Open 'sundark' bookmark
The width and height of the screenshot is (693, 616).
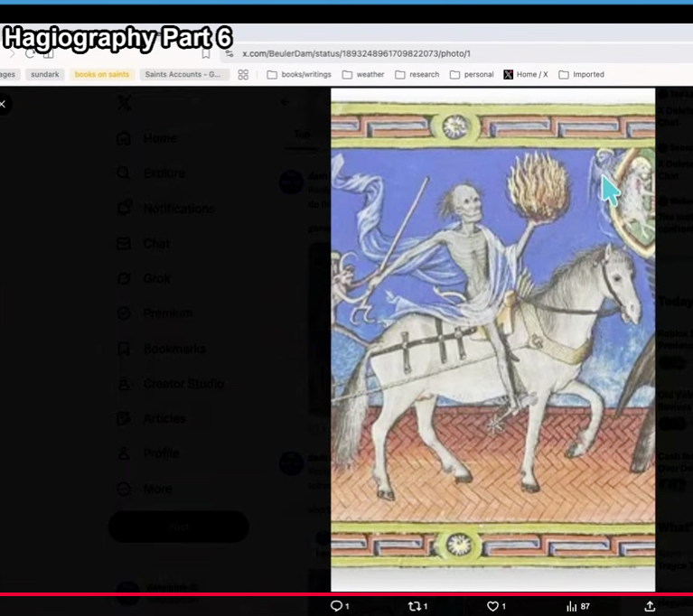click(x=45, y=74)
